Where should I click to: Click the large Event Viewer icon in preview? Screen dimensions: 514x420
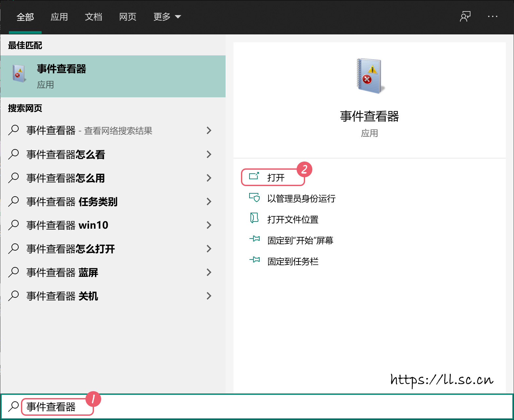tap(370, 76)
